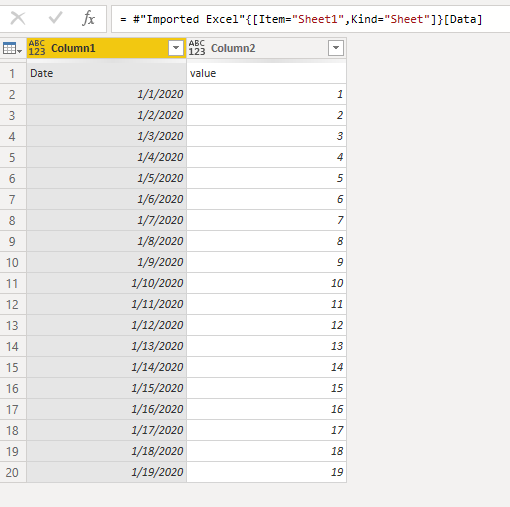The width and height of the screenshot is (510, 507).
Task: Select the date cell 1/6/2020
Action: click(106, 199)
